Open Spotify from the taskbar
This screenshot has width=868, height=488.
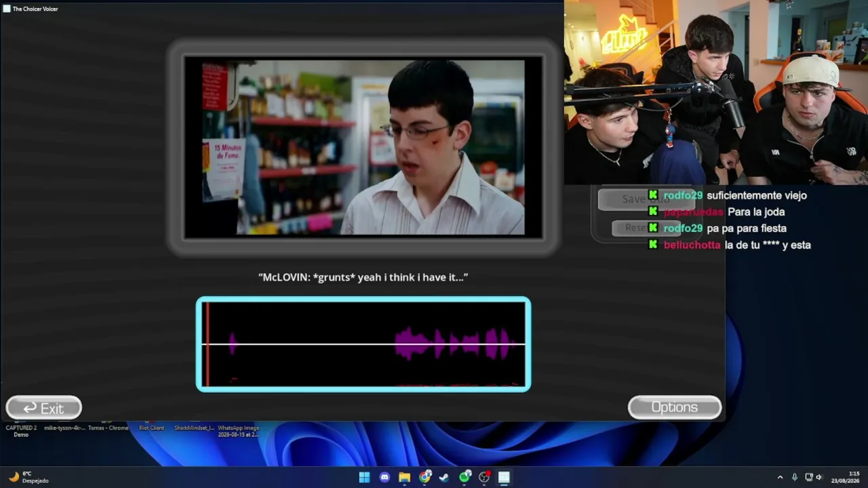(x=465, y=477)
